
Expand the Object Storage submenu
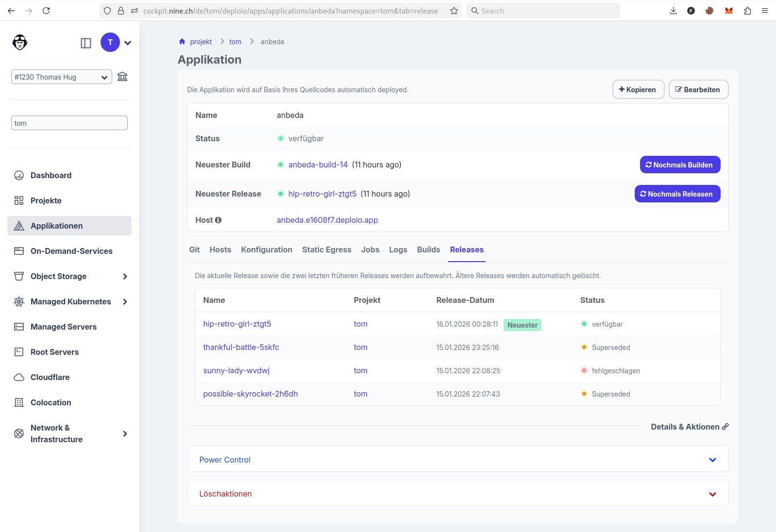tap(125, 276)
